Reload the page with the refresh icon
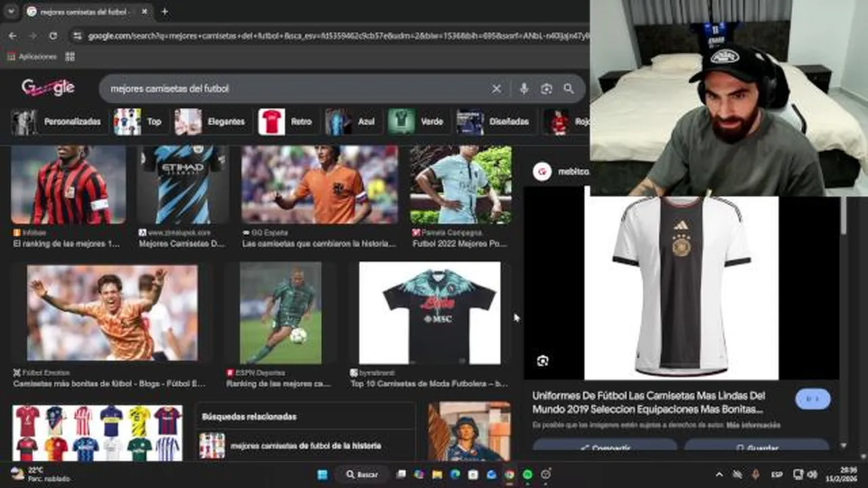868x488 pixels. point(54,35)
